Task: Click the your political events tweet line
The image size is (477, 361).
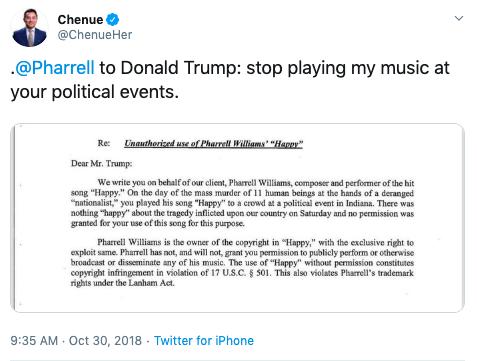Action: (95, 92)
